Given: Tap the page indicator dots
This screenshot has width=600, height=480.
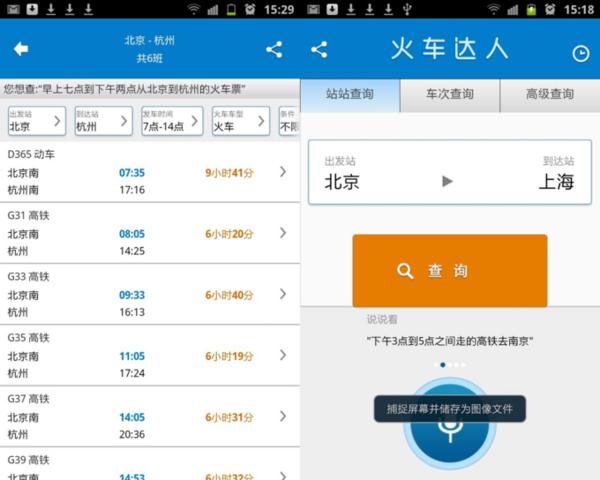Looking at the screenshot, I should [x=450, y=365].
